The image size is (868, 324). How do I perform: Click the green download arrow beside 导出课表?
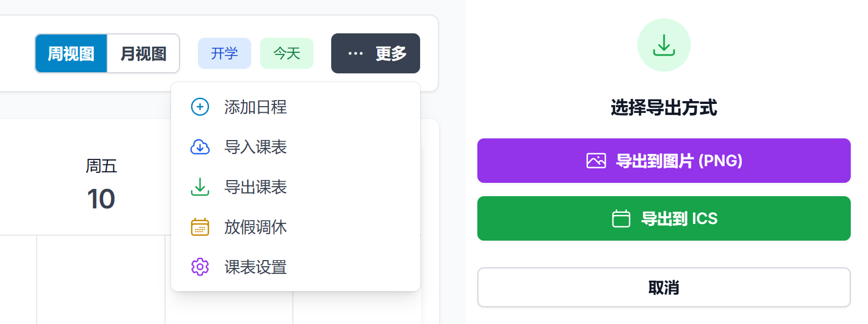coord(200,187)
